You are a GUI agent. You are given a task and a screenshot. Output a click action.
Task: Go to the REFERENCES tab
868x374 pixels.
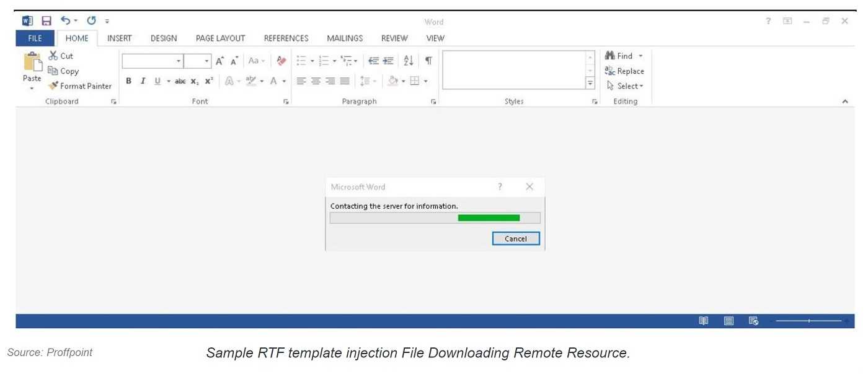click(x=286, y=38)
